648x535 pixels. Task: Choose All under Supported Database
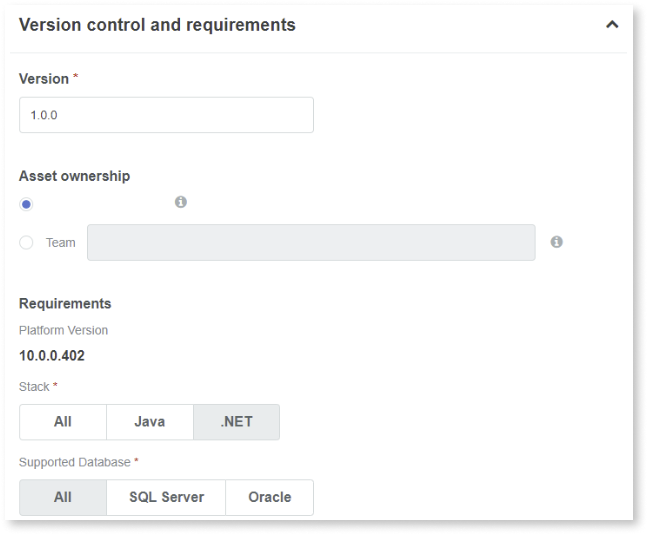click(x=63, y=497)
